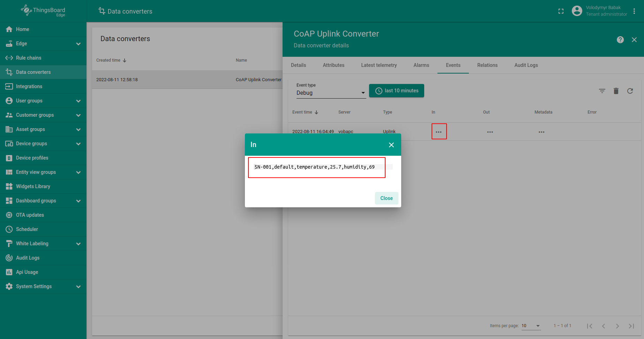
Task: Open Rule chains icon in sidebar
Action: [9, 58]
